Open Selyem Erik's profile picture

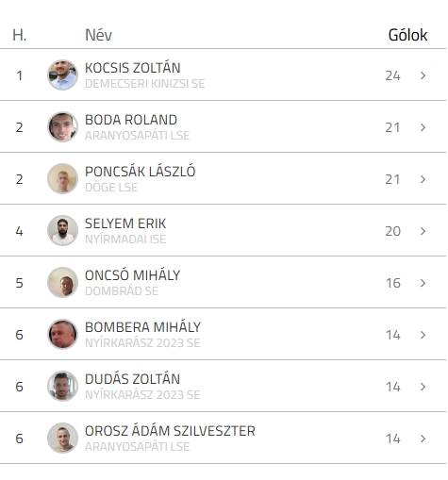pos(62,230)
